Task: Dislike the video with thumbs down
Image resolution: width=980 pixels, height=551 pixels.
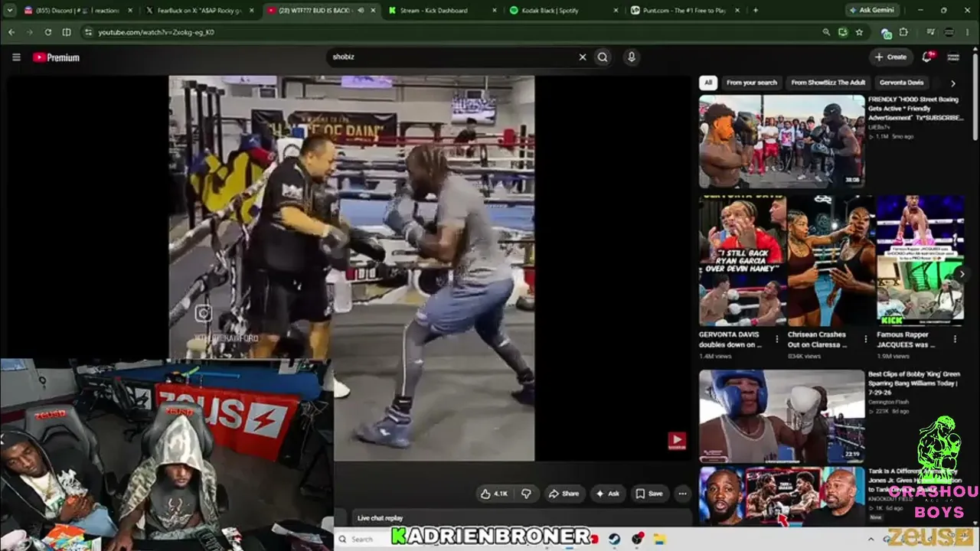Action: tap(526, 494)
